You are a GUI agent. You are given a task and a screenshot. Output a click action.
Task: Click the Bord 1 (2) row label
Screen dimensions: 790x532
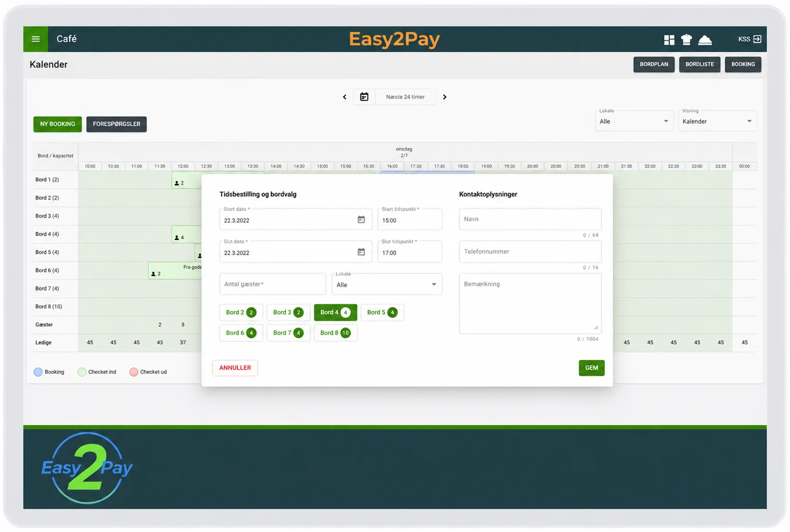(47, 180)
